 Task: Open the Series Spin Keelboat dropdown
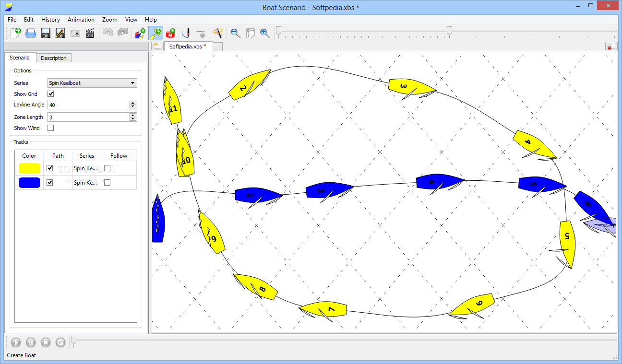pyautogui.click(x=92, y=83)
